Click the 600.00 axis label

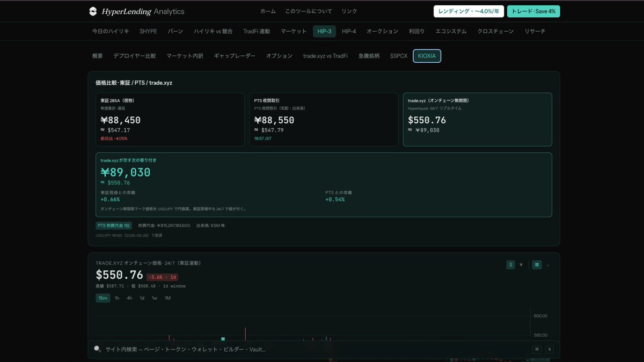click(540, 316)
